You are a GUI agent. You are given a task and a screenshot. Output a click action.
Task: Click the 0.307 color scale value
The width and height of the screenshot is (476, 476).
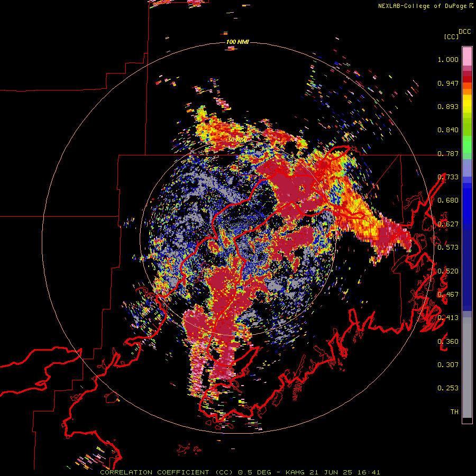(x=448, y=364)
